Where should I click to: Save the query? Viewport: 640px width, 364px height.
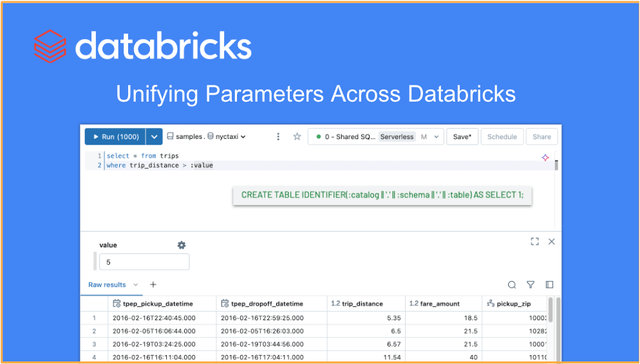[x=462, y=136]
